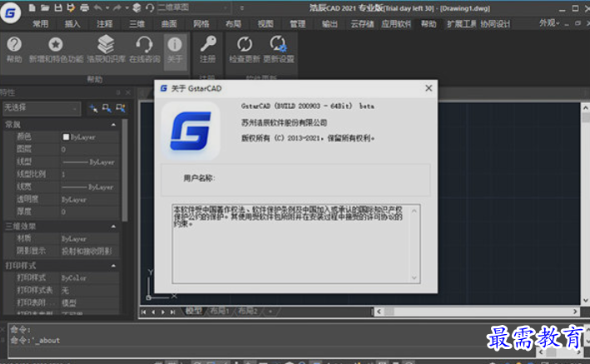The height and width of the screenshot is (364, 590).
Task: Click the drawing horizontal scrollbar right arrow
Action: tap(575, 312)
